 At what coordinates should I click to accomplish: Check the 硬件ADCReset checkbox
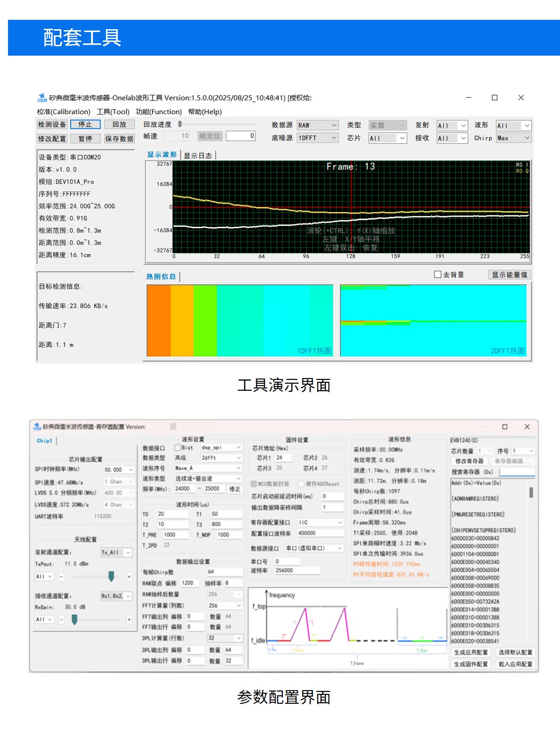click(301, 484)
